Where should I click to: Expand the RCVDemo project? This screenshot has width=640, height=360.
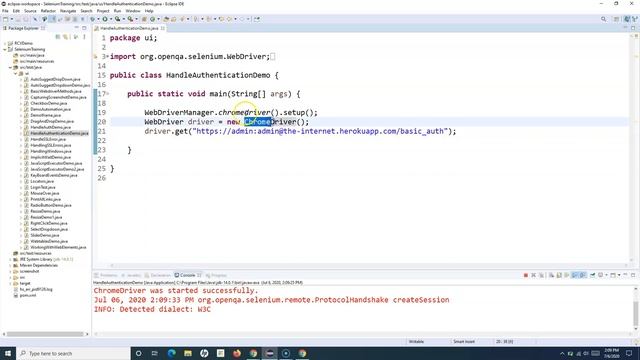(x=5, y=43)
